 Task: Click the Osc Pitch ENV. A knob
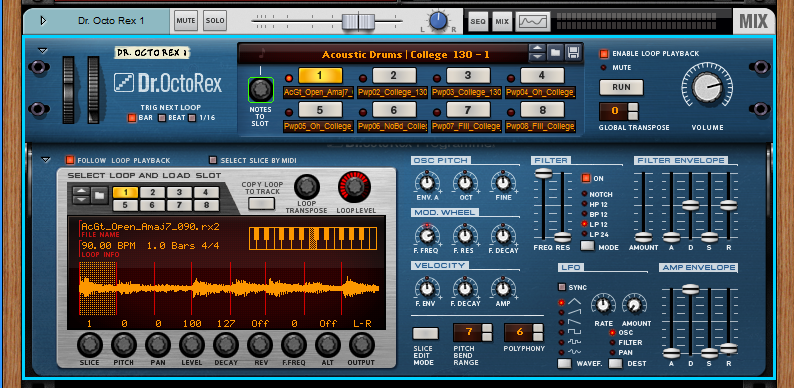tap(427, 182)
